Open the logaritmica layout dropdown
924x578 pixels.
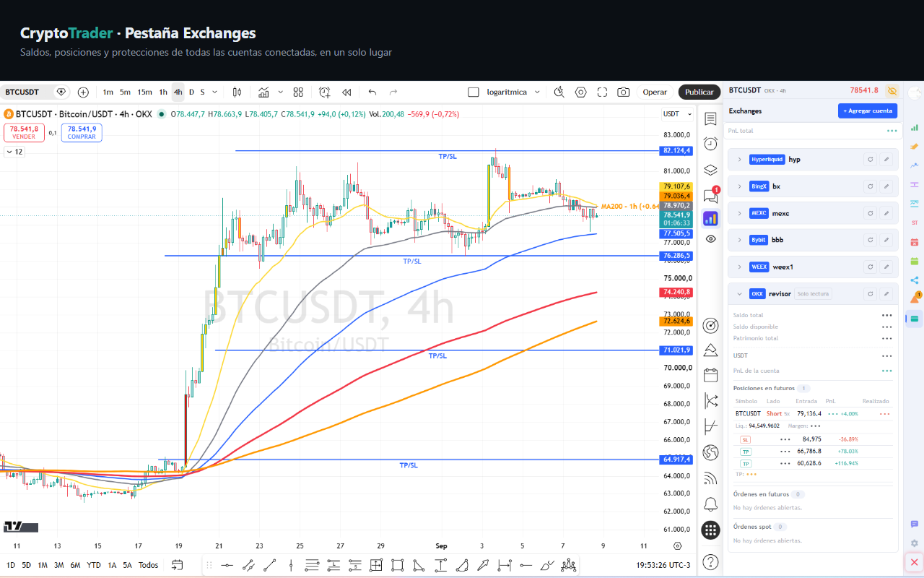tap(537, 92)
